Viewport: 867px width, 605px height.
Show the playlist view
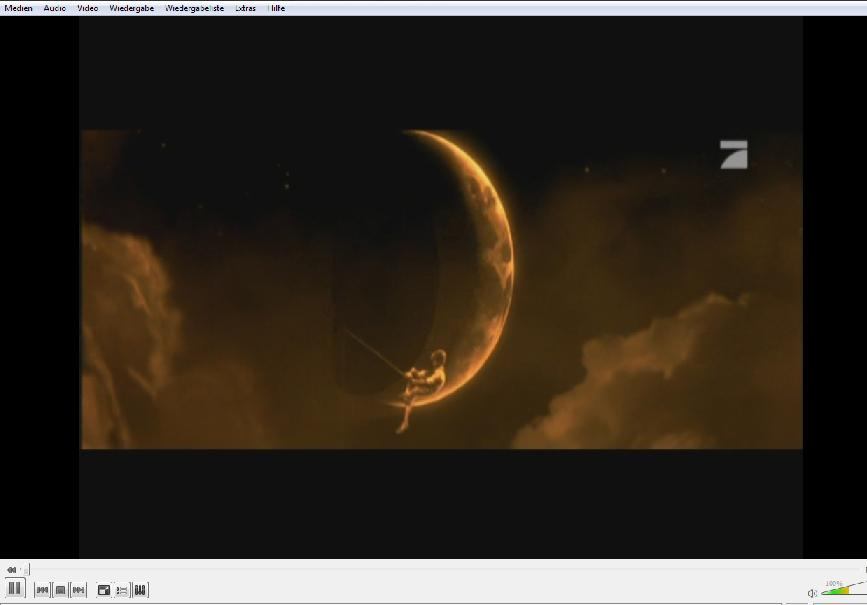point(122,590)
